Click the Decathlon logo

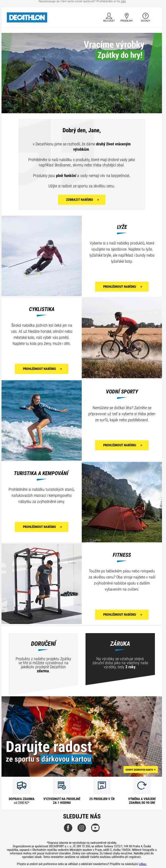click(x=27, y=17)
